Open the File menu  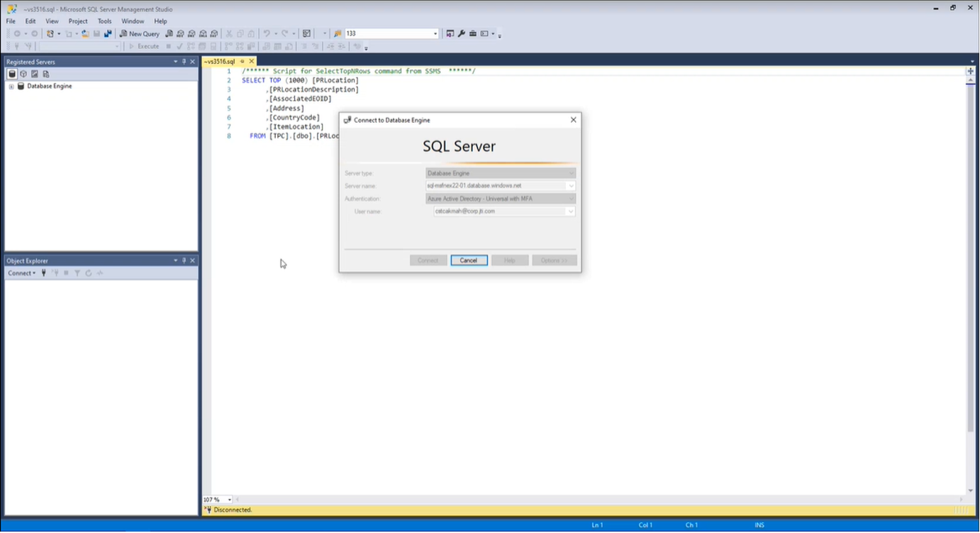click(x=11, y=21)
